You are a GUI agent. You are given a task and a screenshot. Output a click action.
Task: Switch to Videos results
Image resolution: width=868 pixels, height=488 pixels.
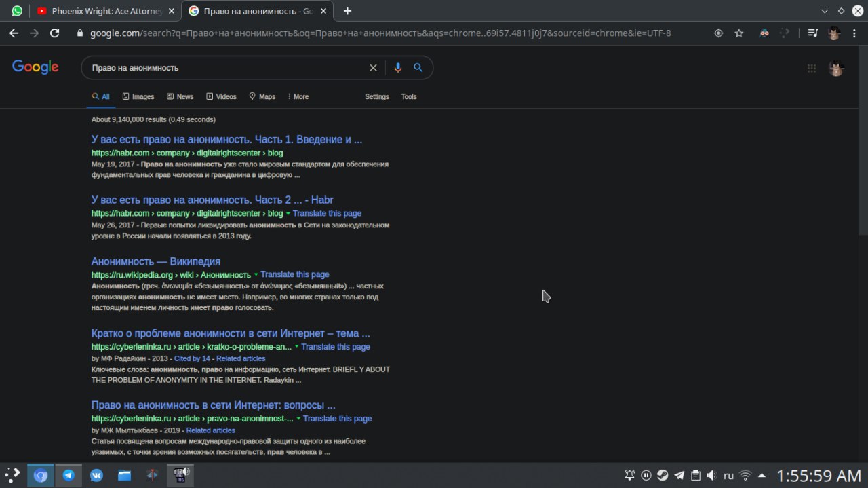coord(221,96)
